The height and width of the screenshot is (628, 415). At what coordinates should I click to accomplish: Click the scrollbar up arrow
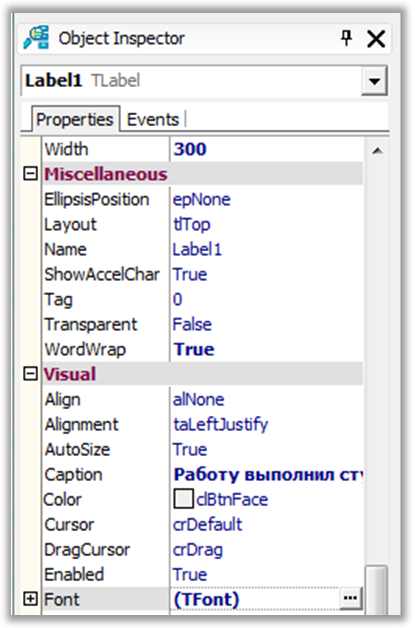377,151
